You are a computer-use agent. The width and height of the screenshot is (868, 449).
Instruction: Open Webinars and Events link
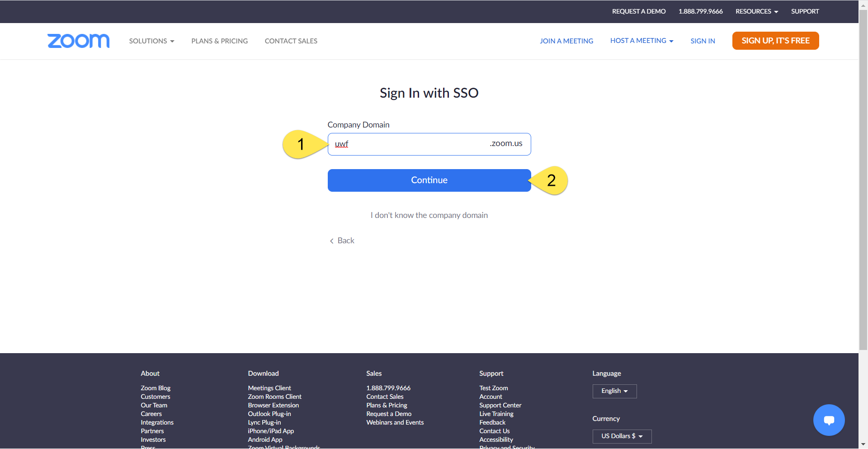pos(395,422)
